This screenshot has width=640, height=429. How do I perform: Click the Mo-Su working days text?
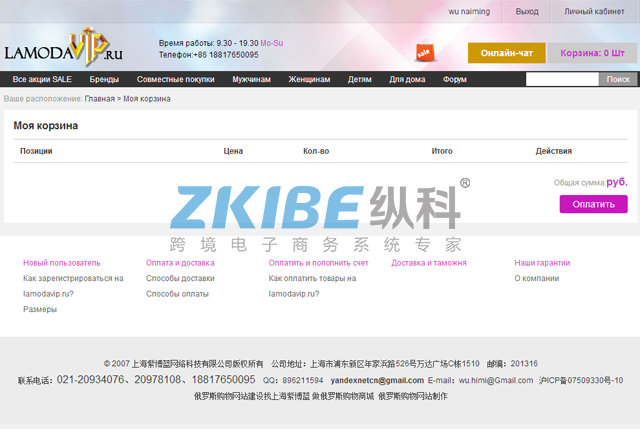[272, 43]
